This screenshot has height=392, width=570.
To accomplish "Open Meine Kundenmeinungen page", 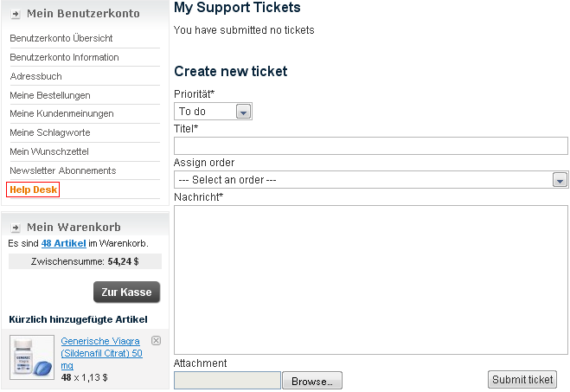I will 61,114.
